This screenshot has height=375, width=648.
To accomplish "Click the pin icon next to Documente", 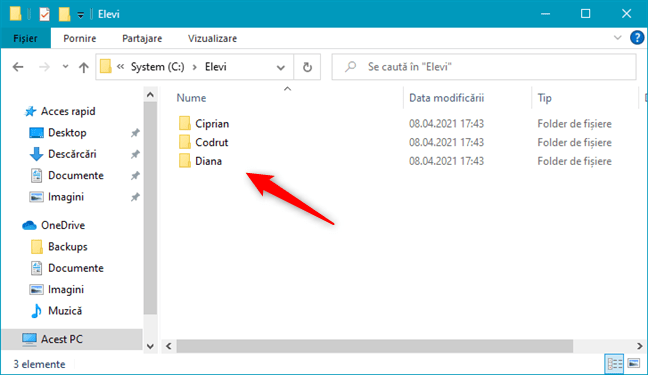I will (135, 176).
